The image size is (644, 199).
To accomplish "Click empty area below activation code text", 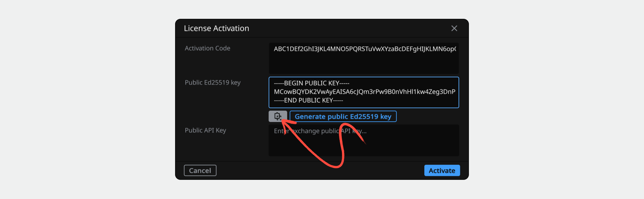I will [x=364, y=64].
